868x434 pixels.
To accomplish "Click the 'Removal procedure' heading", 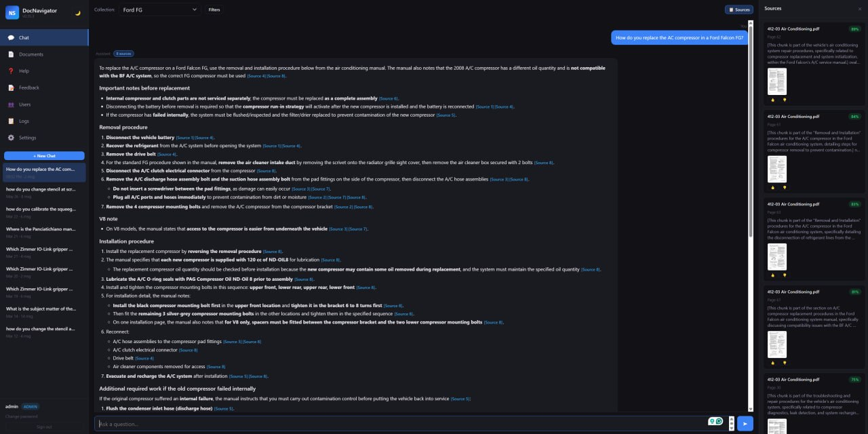I will (x=123, y=127).
